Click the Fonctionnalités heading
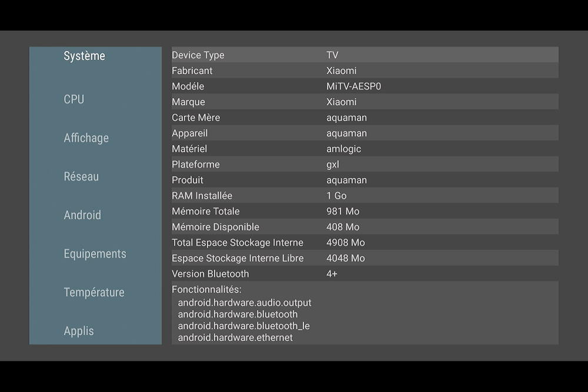Image resolution: width=588 pixels, height=392 pixels. tap(206, 289)
